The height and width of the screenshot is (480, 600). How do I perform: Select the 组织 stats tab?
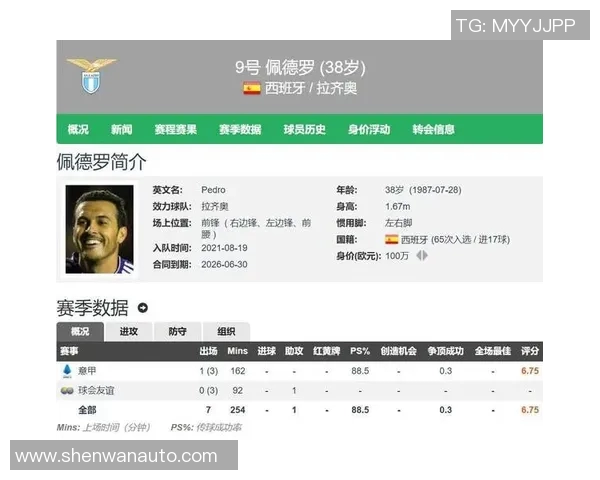[226, 331]
